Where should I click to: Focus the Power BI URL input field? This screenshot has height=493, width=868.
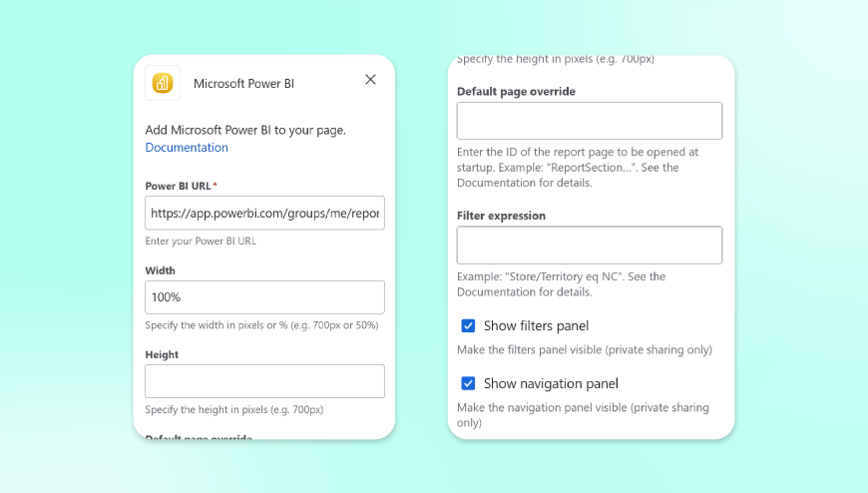[264, 213]
